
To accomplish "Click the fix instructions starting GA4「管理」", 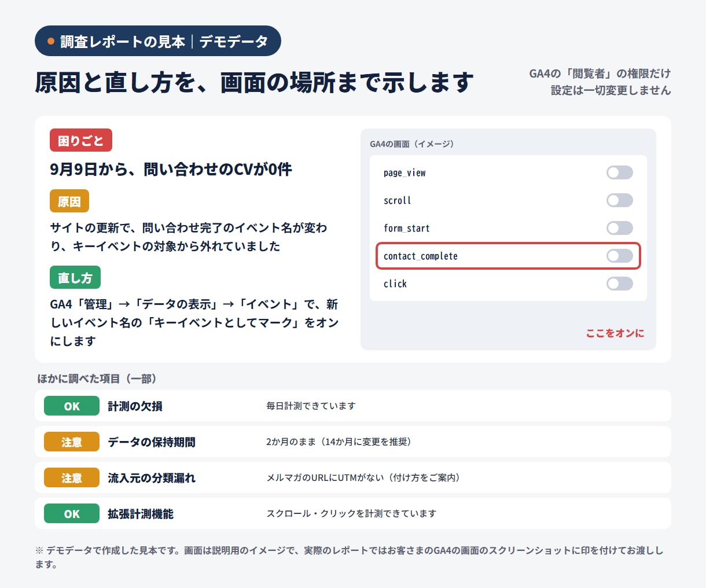I will (x=194, y=322).
